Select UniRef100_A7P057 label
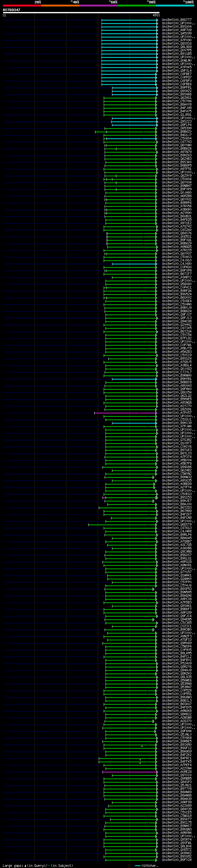 [176, 413]
